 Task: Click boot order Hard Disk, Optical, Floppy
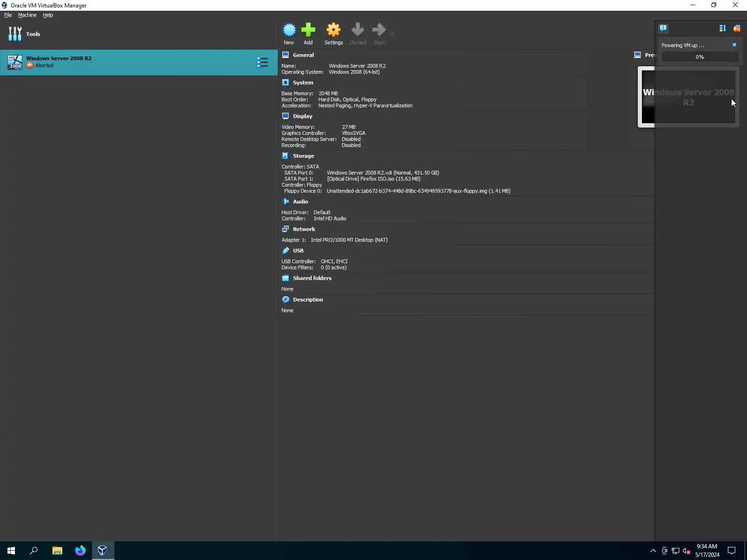click(x=347, y=99)
